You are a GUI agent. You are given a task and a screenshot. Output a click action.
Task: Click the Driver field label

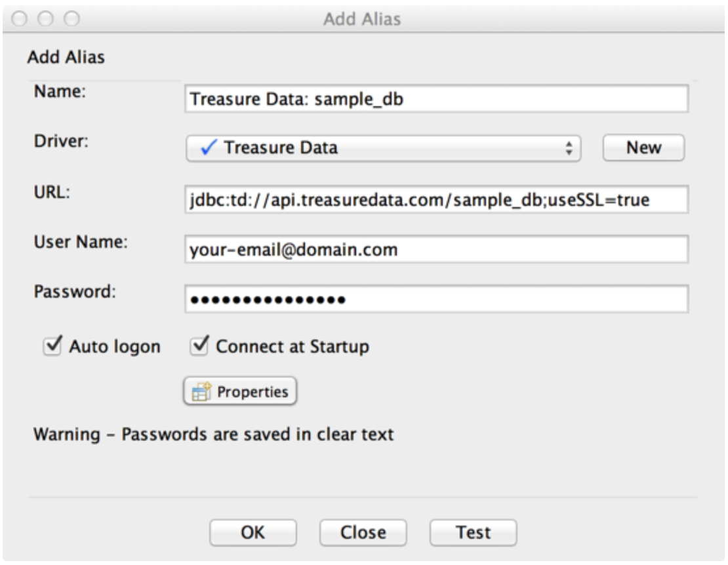click(61, 142)
